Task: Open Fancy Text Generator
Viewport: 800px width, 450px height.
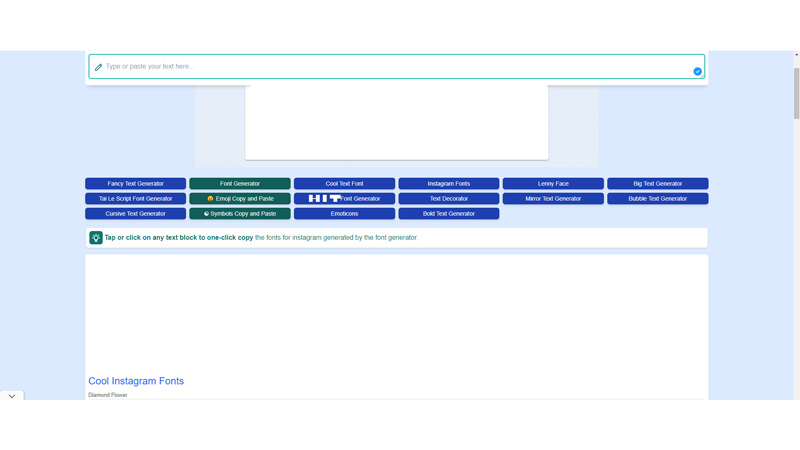Action: click(136, 184)
